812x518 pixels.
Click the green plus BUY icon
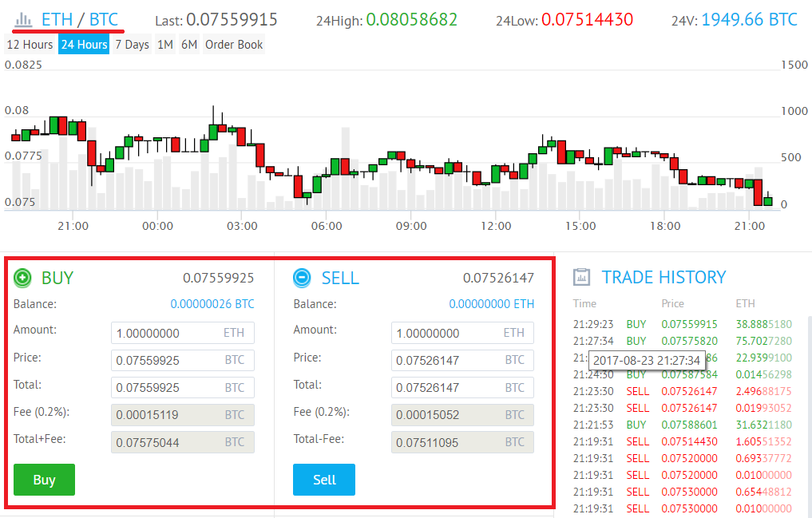(x=23, y=278)
